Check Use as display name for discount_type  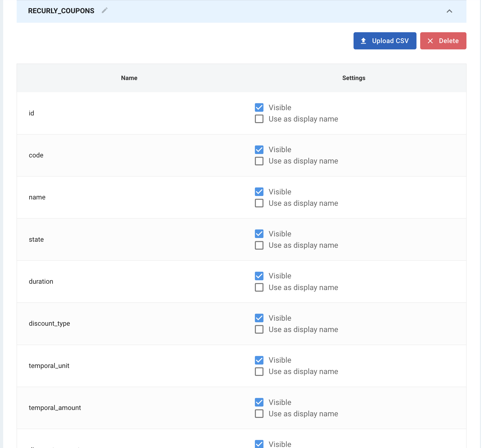tap(259, 329)
